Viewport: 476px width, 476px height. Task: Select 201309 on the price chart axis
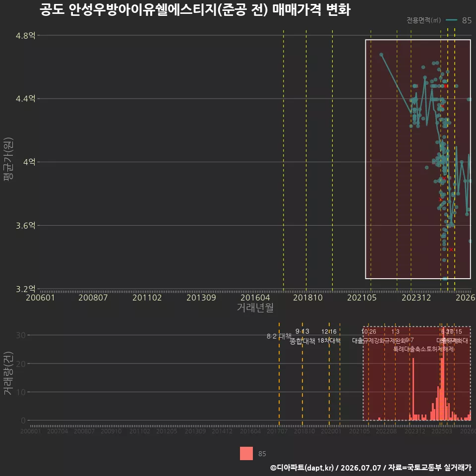point(201,297)
